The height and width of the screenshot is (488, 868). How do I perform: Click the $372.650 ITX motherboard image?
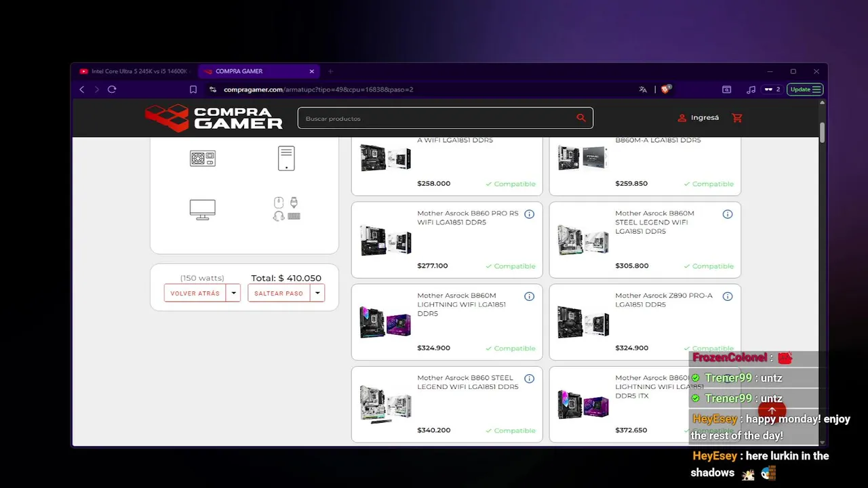tap(583, 405)
